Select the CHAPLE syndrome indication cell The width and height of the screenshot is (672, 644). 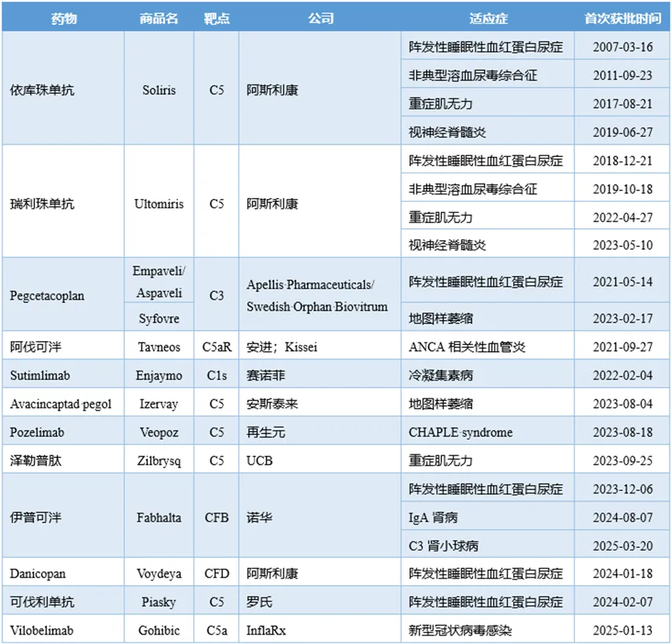pos(461,433)
